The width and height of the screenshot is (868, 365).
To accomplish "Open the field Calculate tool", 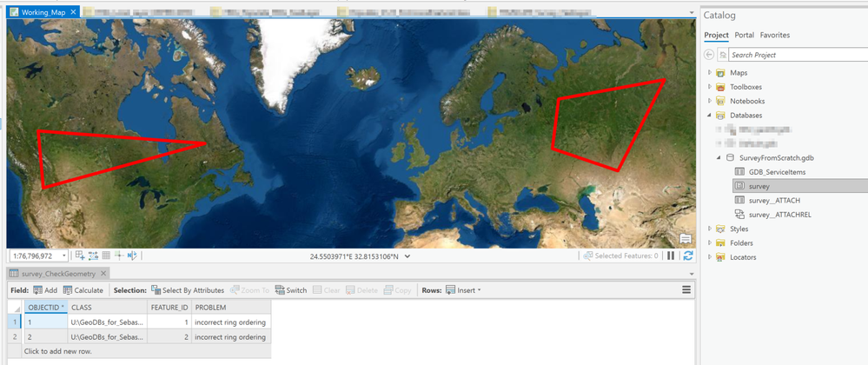I will pyautogui.click(x=83, y=290).
